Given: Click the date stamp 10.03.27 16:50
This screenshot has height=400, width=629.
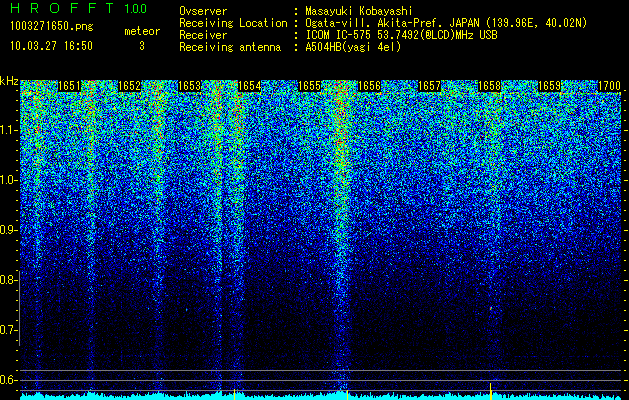Looking at the screenshot, I should tap(51, 46).
